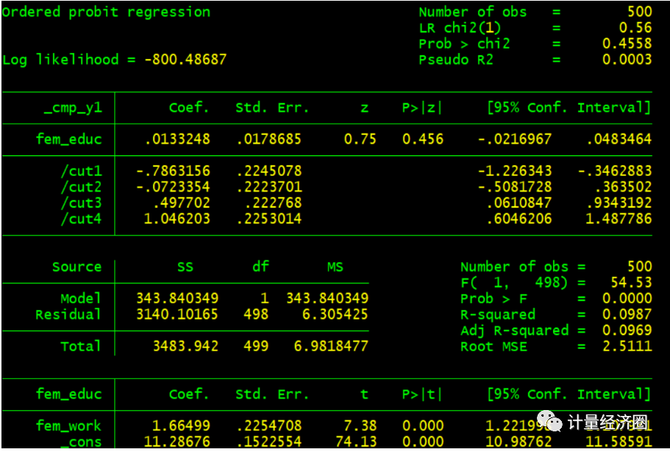Click the /cut4 row label
The width and height of the screenshot is (670, 452).
click(81, 219)
